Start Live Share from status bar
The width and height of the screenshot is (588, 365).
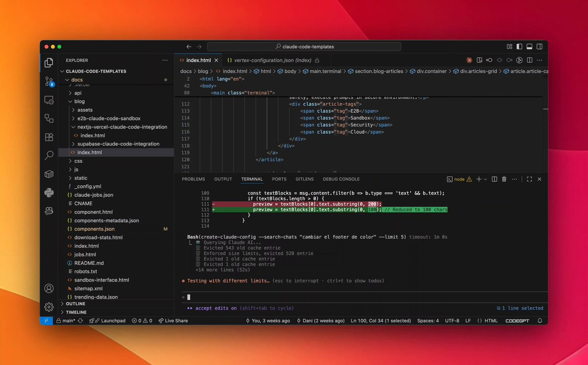173,321
